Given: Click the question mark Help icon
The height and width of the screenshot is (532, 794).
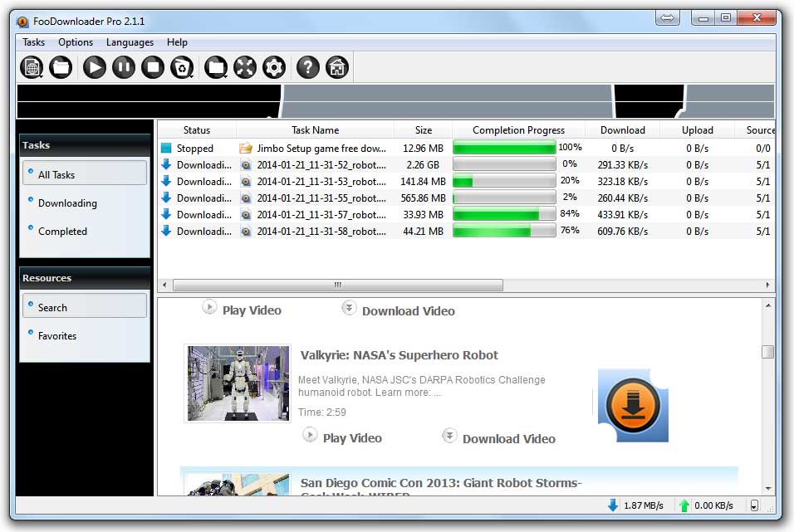Looking at the screenshot, I should pyautogui.click(x=307, y=67).
